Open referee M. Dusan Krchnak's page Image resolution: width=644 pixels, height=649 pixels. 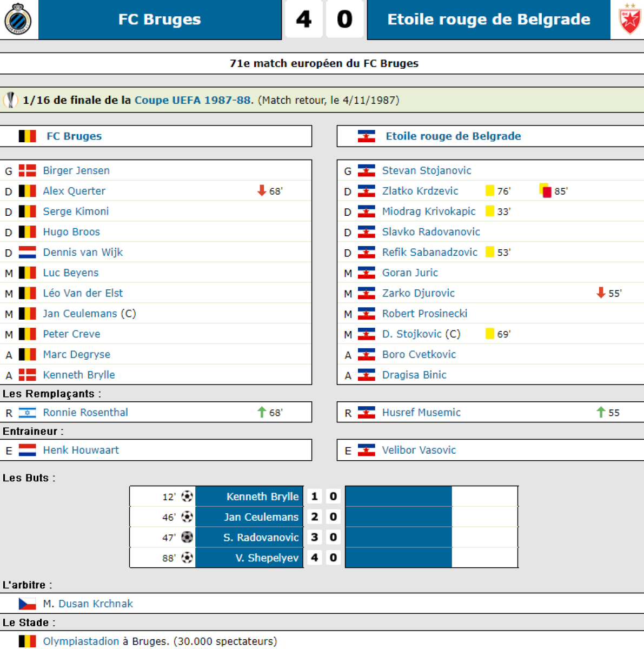pyautogui.click(x=88, y=604)
